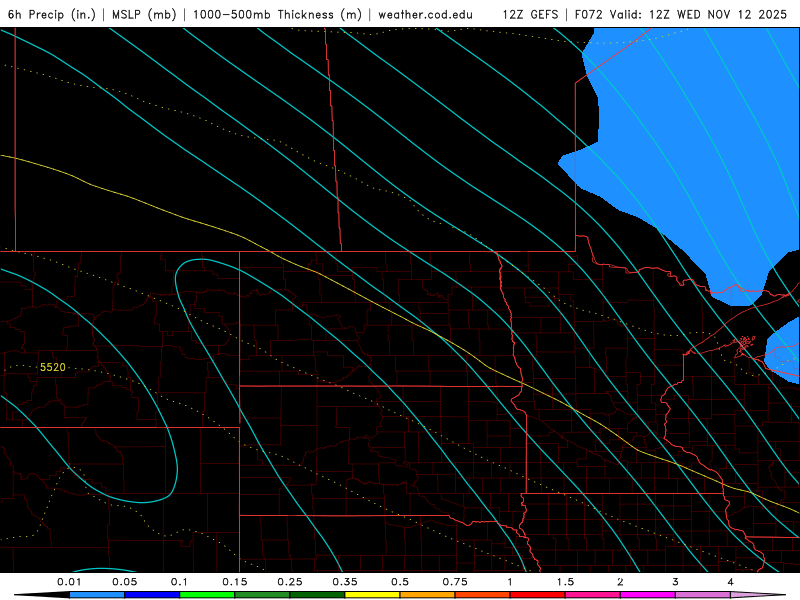
Task: Pick the red 1–1.5 colorbar swatch
Action: click(x=538, y=595)
